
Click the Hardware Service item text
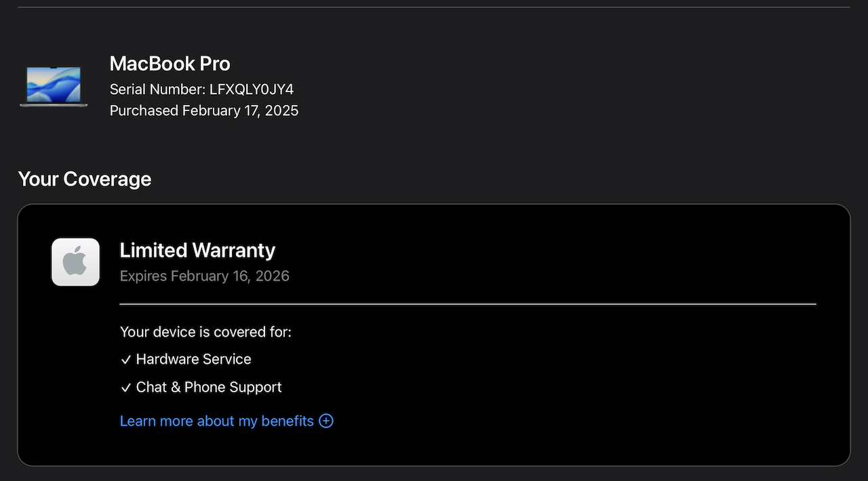point(193,359)
